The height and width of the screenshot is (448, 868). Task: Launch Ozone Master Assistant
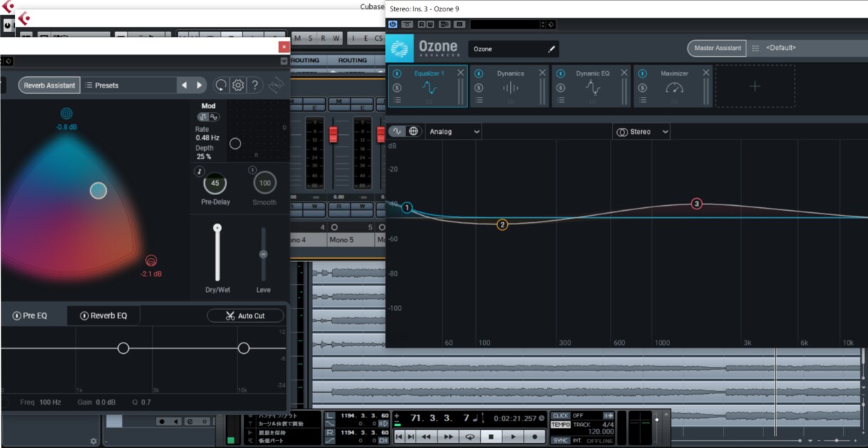[x=716, y=48]
